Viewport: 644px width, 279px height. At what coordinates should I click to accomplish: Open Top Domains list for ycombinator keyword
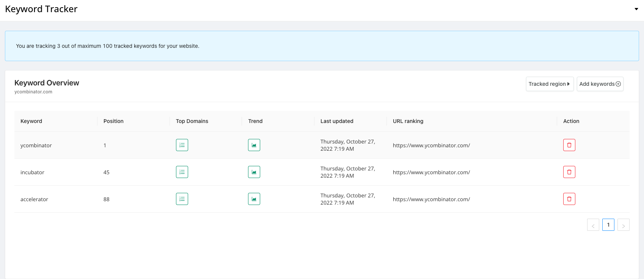click(x=182, y=145)
